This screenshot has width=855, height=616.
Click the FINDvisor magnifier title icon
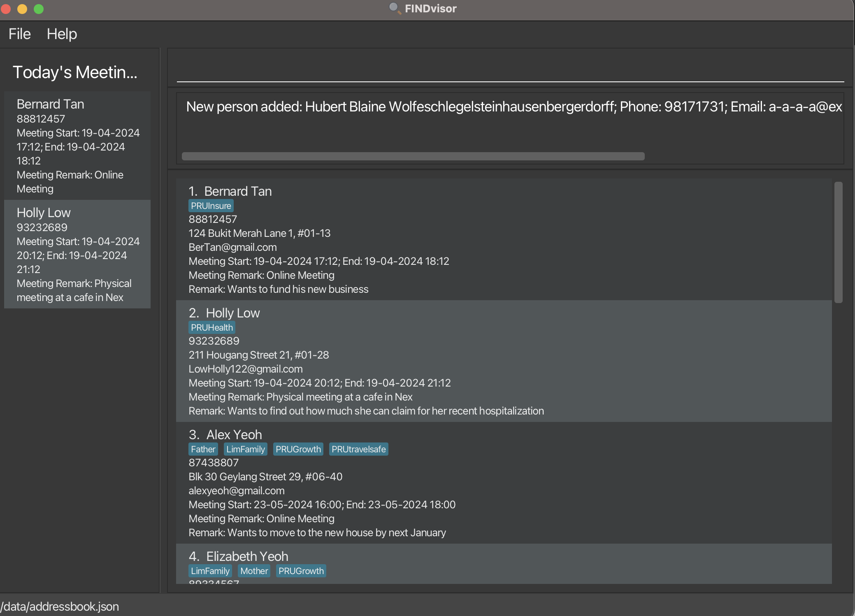pyautogui.click(x=394, y=8)
